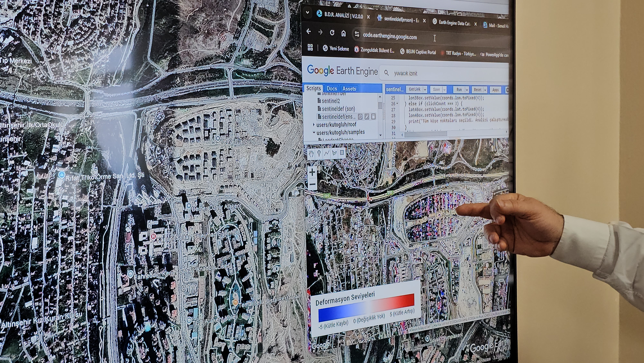Screen dimensions: 644x363
Task: Select the sentineldef(ens... script row
Action: [346, 117]
